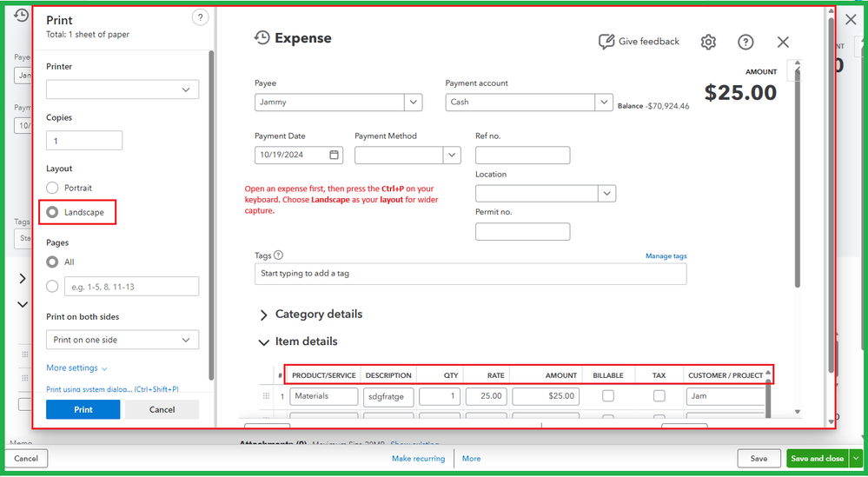Click the DESCRIPTION column header
The width and height of the screenshot is (868, 477).
pos(388,375)
